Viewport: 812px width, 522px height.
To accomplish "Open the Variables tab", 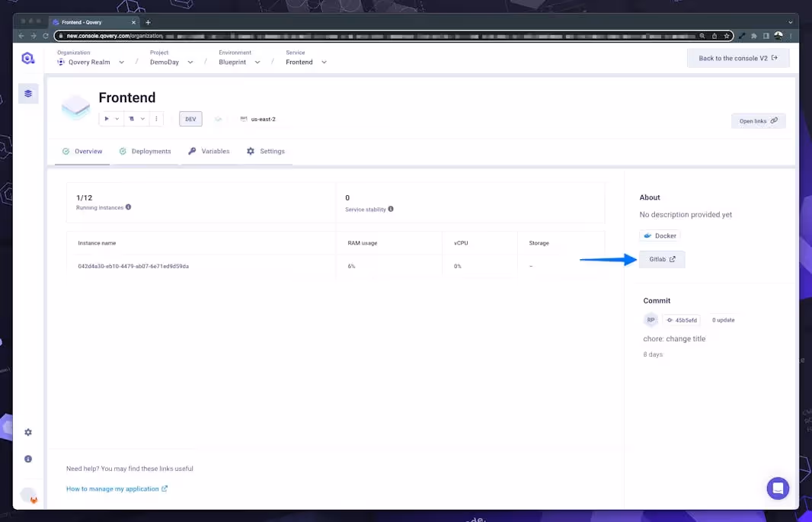I will (209, 151).
